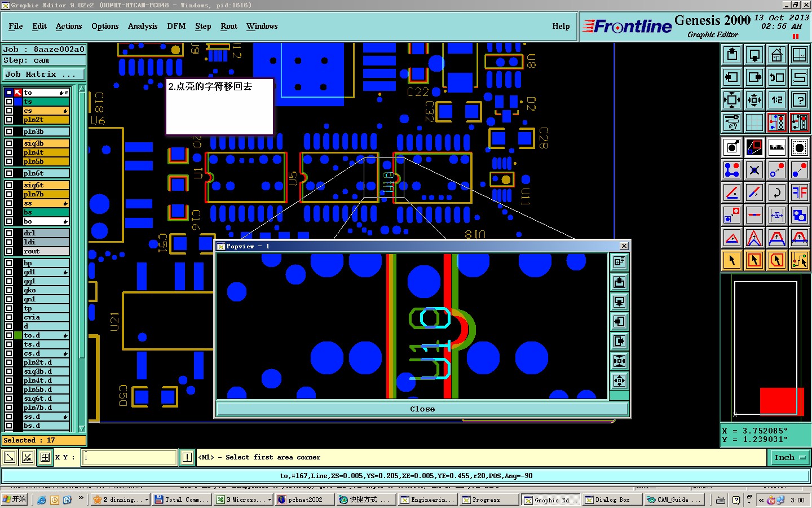Image resolution: width=812 pixels, height=508 pixels.
Task: Click the blue color swatch of layer ts
Action: pyautogui.click(x=18, y=102)
